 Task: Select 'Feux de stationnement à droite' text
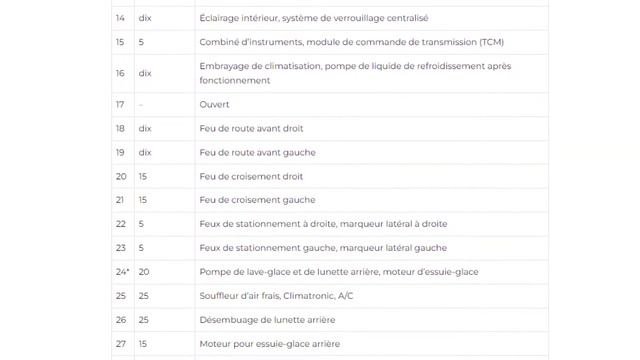[x=267, y=224]
